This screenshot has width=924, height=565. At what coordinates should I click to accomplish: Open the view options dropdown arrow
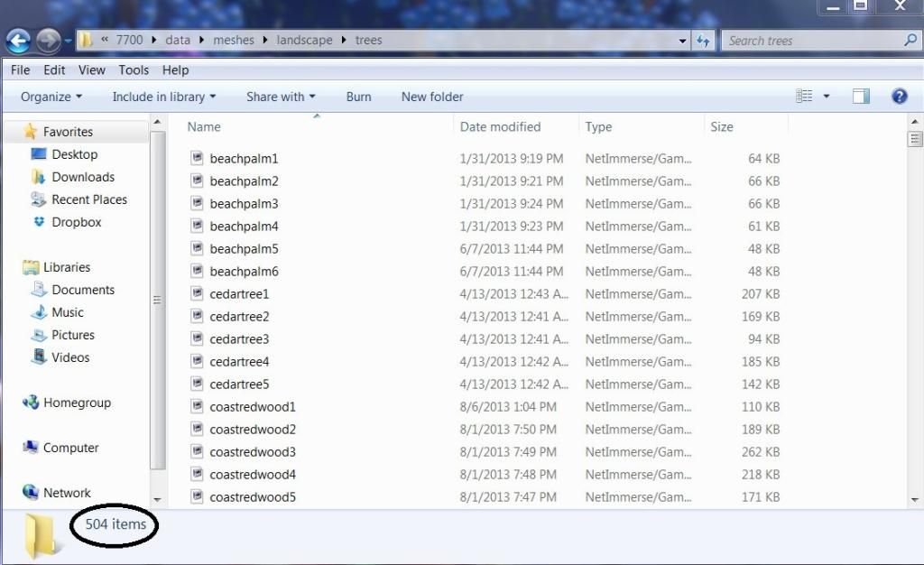tap(827, 97)
